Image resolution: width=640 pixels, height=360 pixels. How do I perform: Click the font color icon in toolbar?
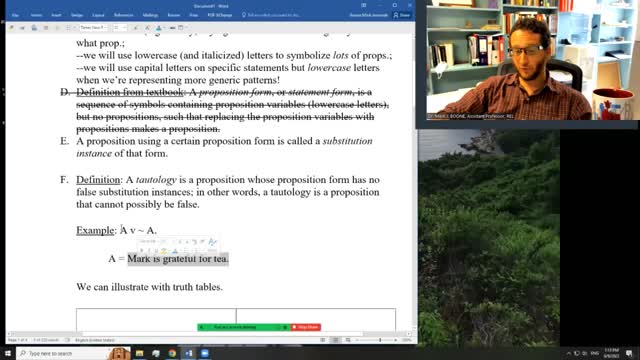pos(159,28)
